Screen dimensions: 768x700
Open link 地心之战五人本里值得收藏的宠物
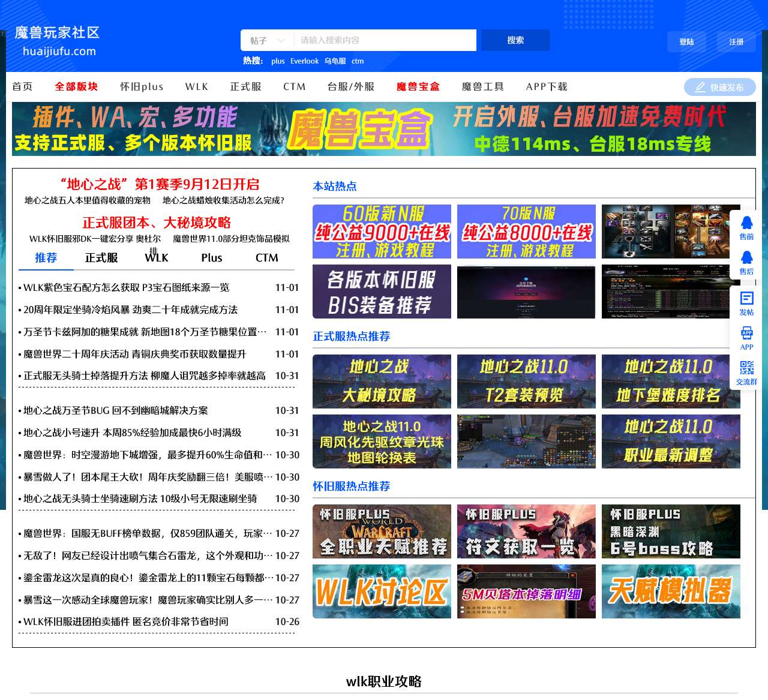pos(88,200)
